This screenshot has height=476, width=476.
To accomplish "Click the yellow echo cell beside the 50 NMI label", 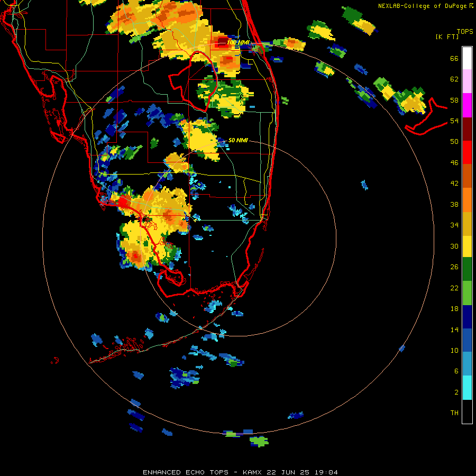I will pos(202,140).
